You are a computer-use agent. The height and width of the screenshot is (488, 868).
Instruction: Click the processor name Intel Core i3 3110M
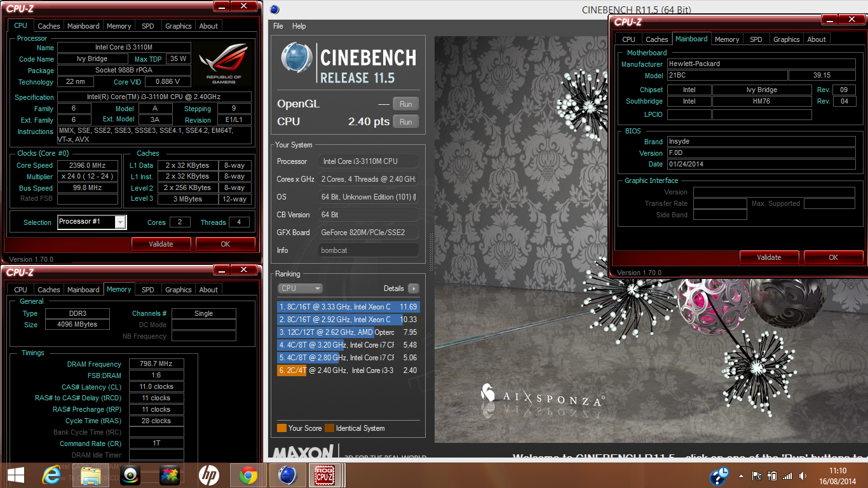click(x=124, y=48)
